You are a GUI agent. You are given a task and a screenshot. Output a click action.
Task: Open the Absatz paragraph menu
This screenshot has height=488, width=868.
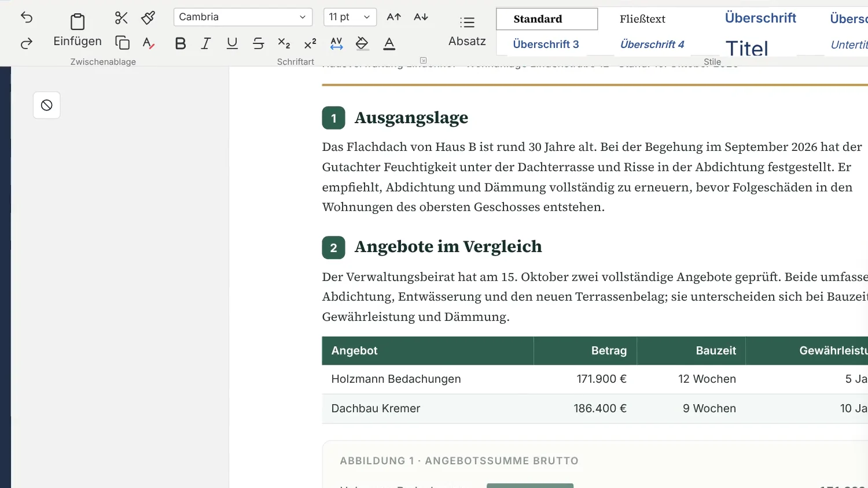coord(467,31)
